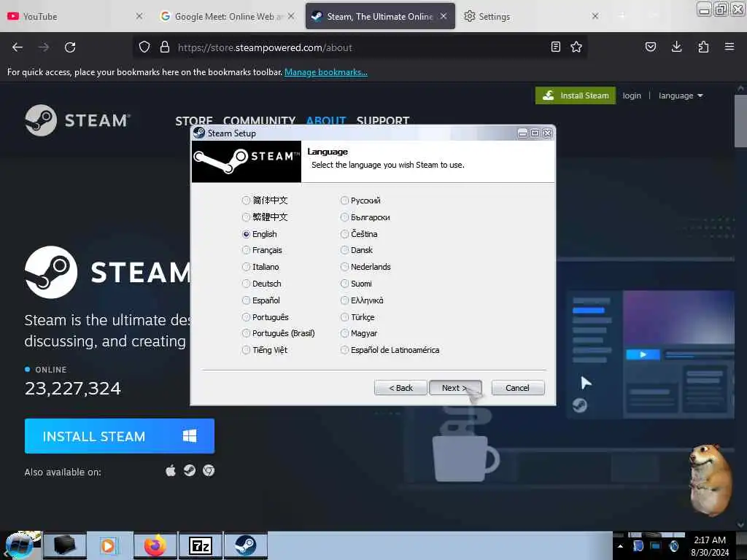747x560 pixels.
Task: Select the Italiano radio button
Action: coord(247,267)
